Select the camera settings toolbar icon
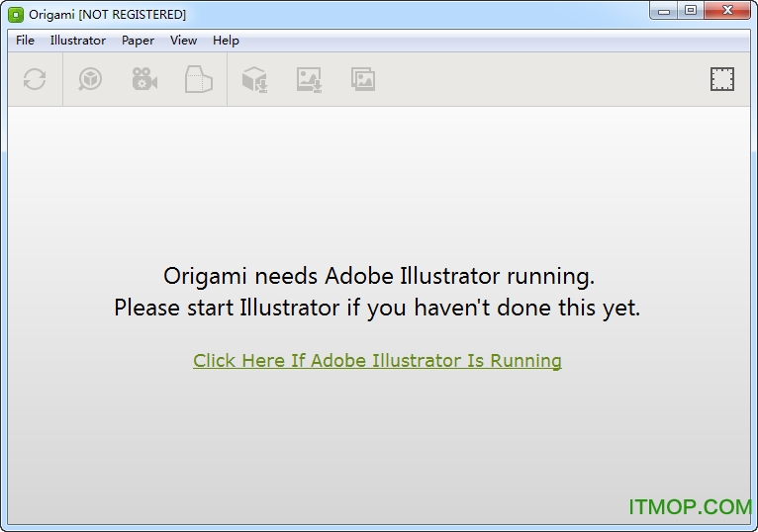 144,79
